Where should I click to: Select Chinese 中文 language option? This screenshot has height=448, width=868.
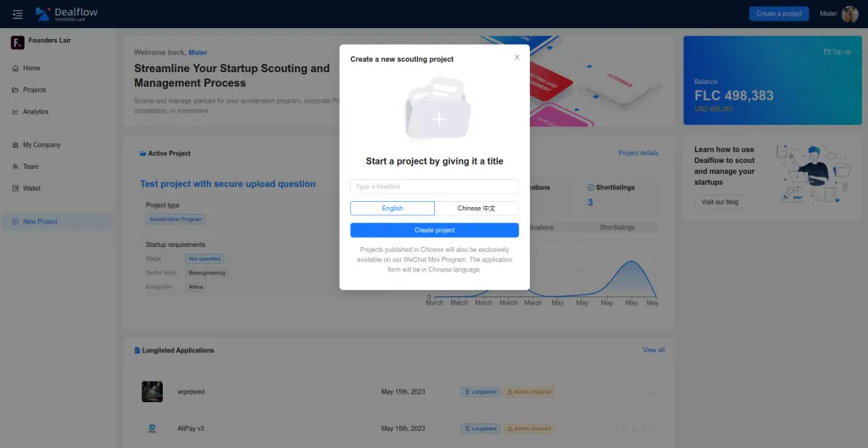(x=476, y=209)
